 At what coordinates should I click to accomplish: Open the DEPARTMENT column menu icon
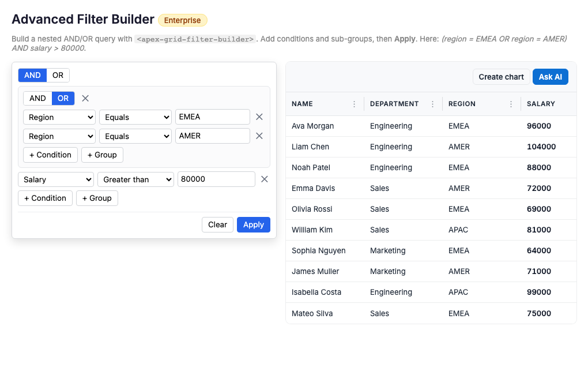click(x=432, y=104)
